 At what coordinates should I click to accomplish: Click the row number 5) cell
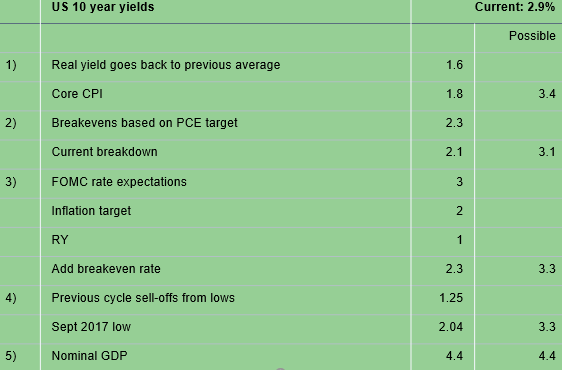(x=20, y=357)
